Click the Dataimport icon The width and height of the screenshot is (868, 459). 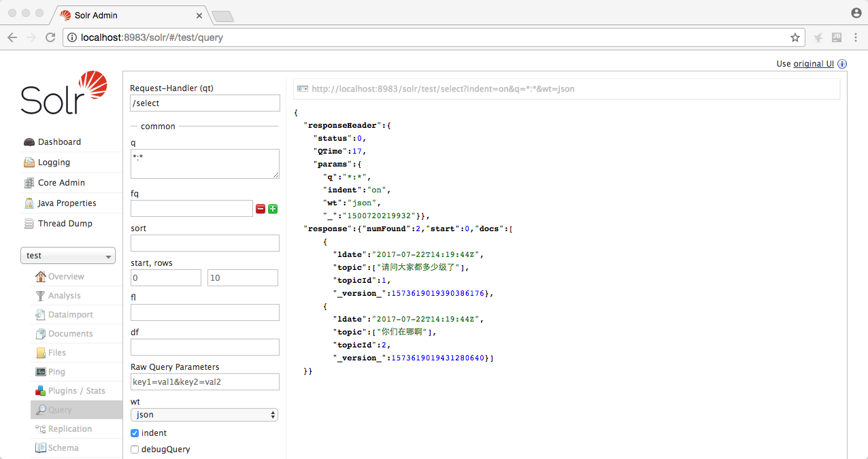(x=41, y=315)
